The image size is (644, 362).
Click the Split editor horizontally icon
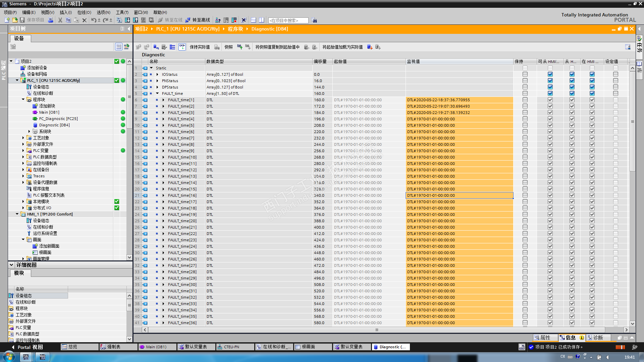(x=254, y=20)
